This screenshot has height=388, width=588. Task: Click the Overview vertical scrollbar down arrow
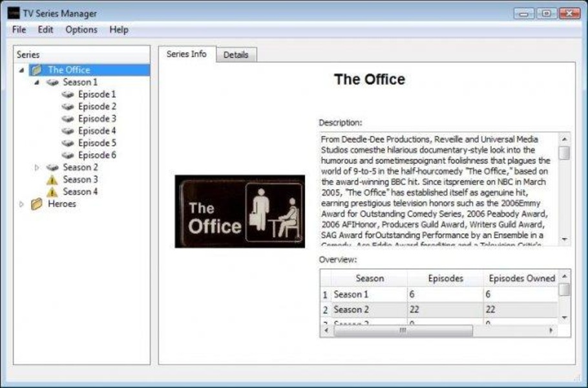tap(564, 318)
